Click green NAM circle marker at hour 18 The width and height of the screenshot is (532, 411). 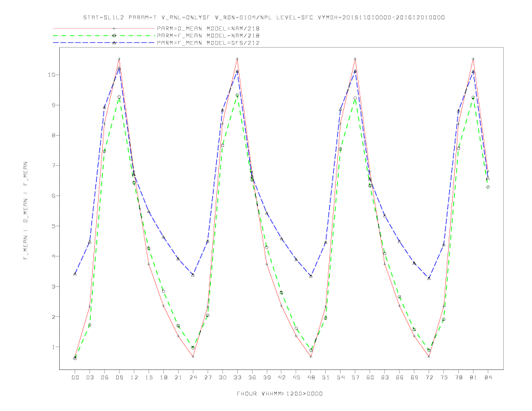[x=163, y=291]
